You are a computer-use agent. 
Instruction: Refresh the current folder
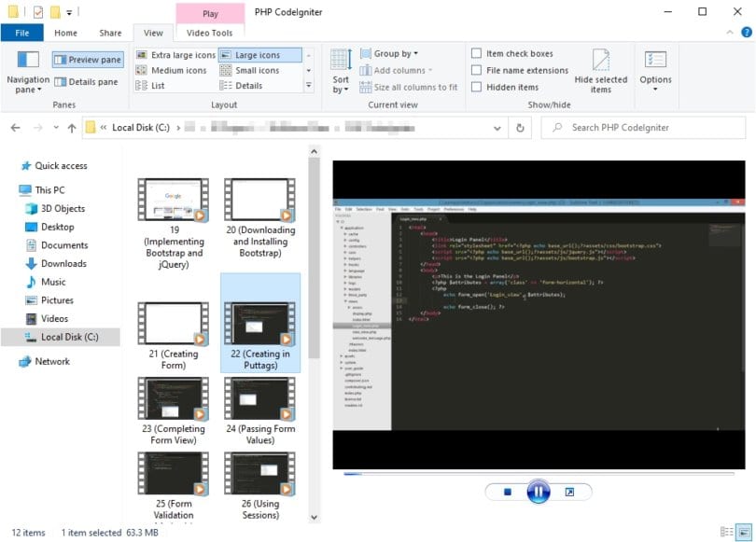point(521,128)
